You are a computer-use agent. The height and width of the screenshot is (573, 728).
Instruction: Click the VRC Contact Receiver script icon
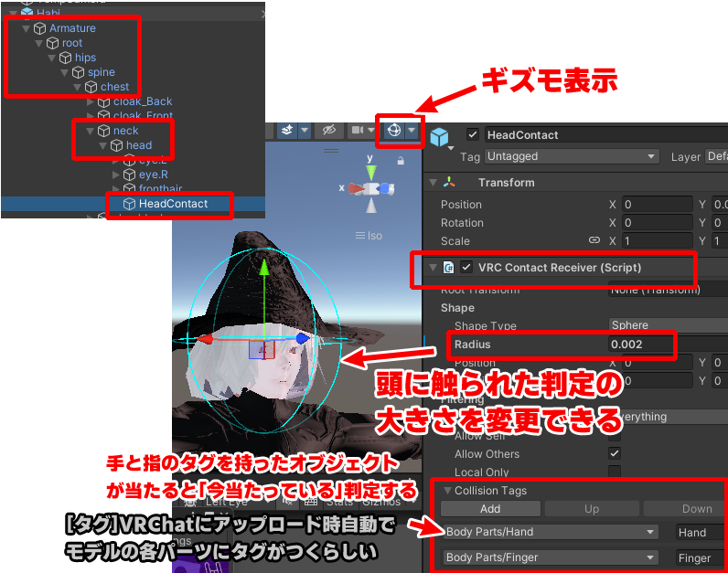coord(448,267)
